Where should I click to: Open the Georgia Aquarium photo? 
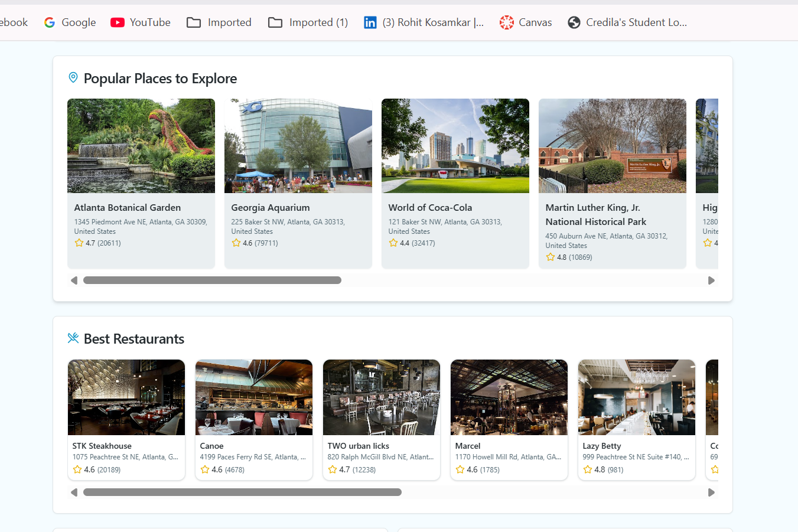(x=298, y=146)
